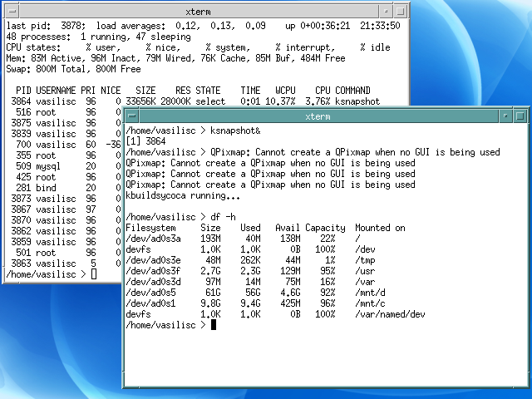This screenshot has height=399, width=532.
Task: Click the '/usr' mount point
Action: (x=365, y=271)
